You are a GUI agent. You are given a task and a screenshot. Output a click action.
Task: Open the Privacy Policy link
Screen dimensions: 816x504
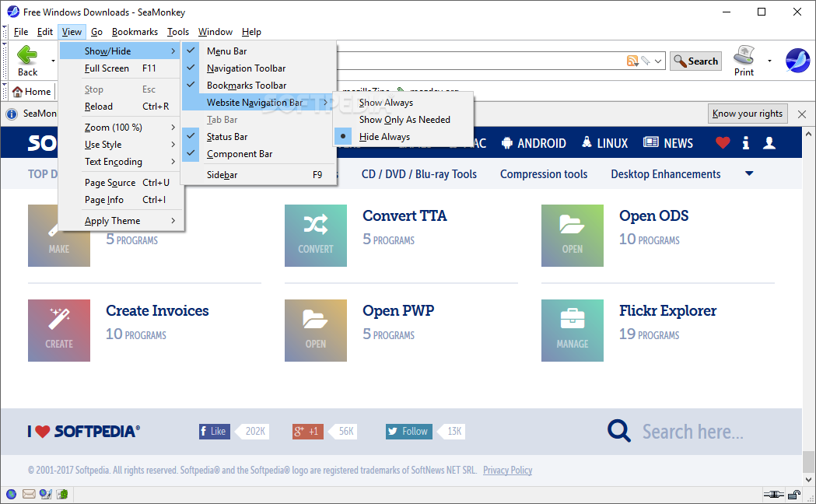(x=507, y=471)
